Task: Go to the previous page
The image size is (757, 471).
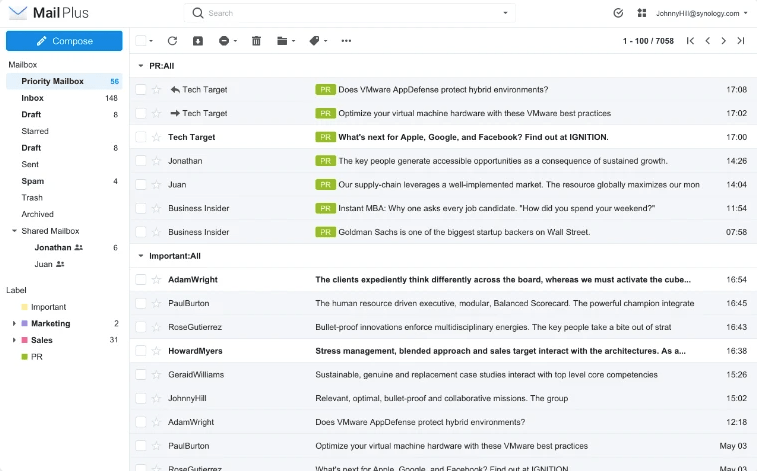Action: coord(708,41)
